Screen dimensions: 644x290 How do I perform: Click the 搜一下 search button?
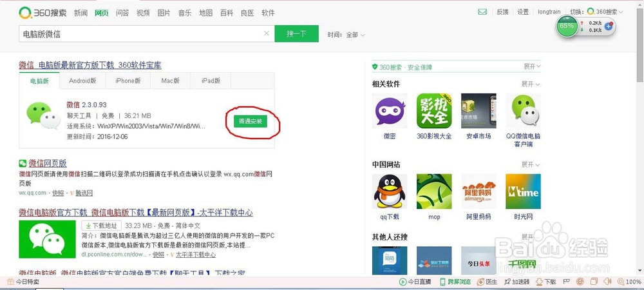tap(296, 34)
